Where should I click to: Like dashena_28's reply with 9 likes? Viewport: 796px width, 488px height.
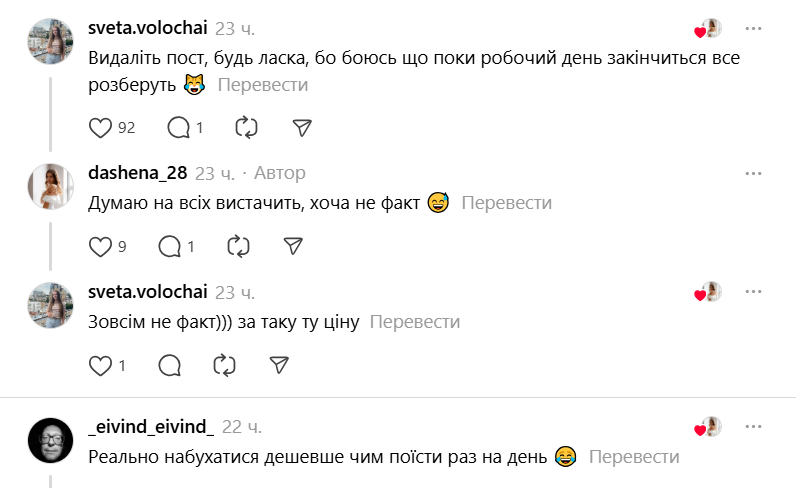(x=101, y=246)
